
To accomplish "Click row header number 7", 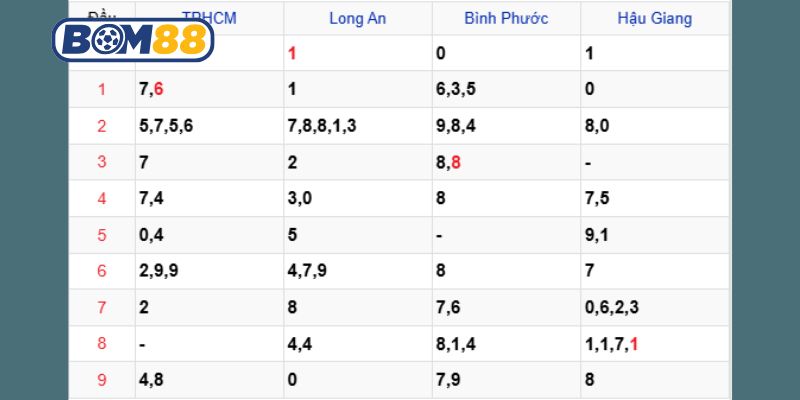I will (101, 308).
